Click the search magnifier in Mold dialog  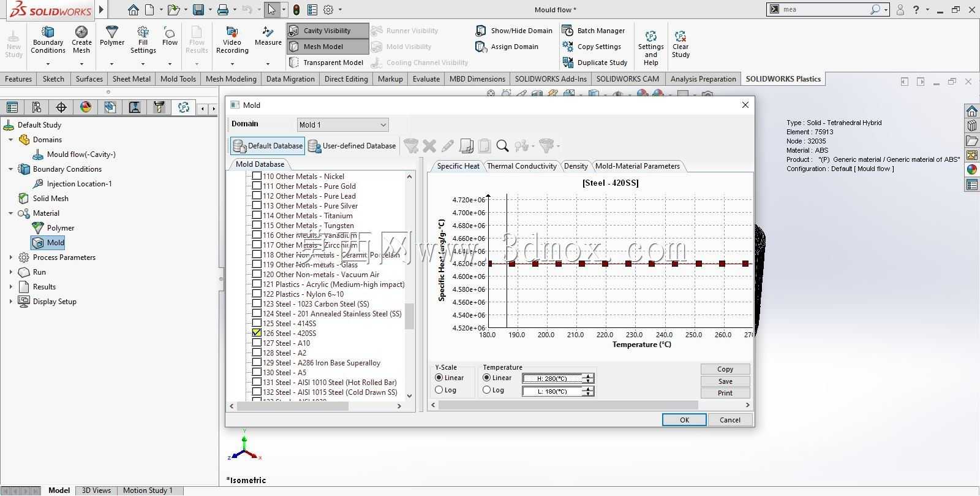click(503, 146)
